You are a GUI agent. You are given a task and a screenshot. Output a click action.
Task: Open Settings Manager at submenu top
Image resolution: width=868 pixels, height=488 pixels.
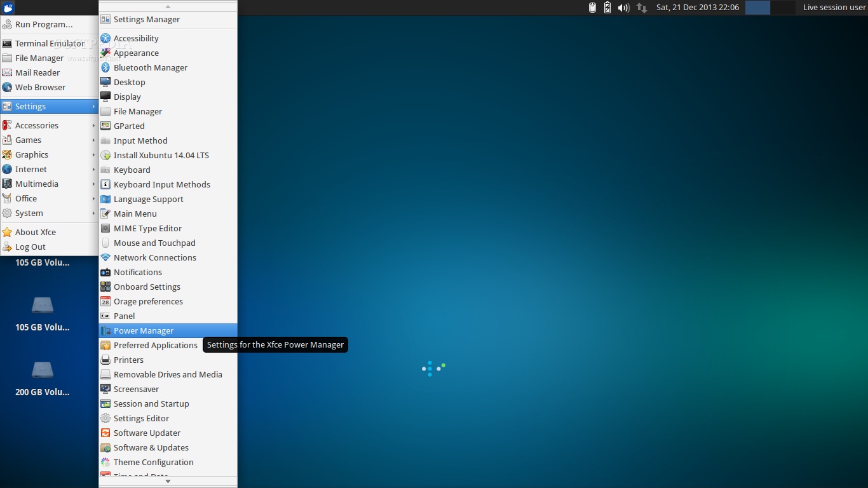(168, 19)
